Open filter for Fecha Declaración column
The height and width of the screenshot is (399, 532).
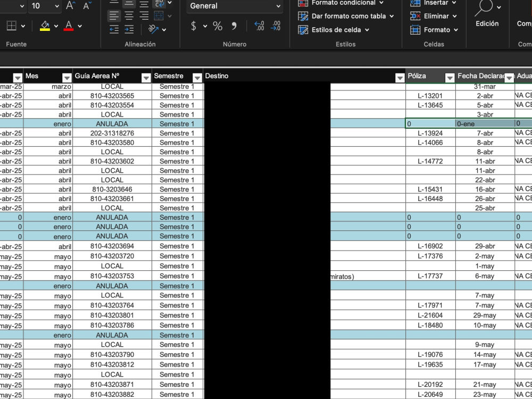click(509, 78)
